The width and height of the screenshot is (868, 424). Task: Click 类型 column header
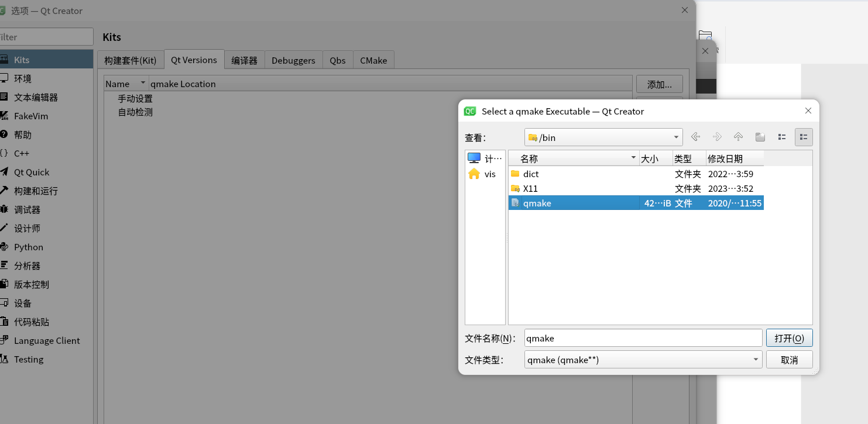point(689,158)
